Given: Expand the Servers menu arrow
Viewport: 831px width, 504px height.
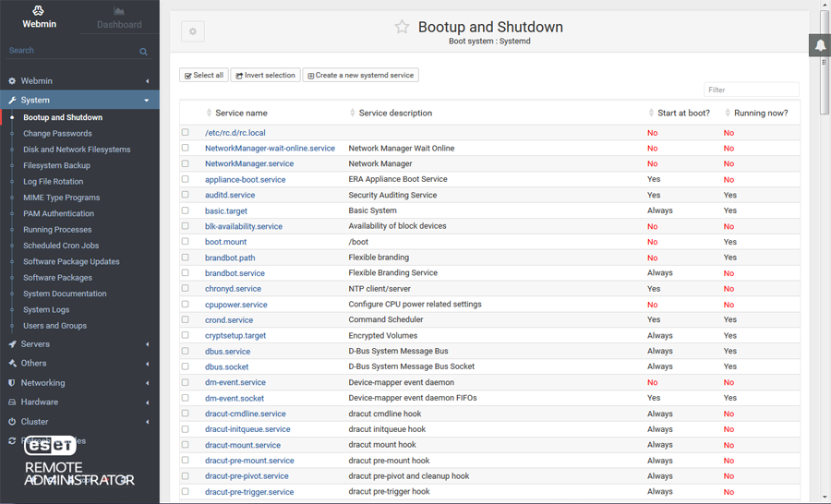Looking at the screenshot, I should (148, 344).
